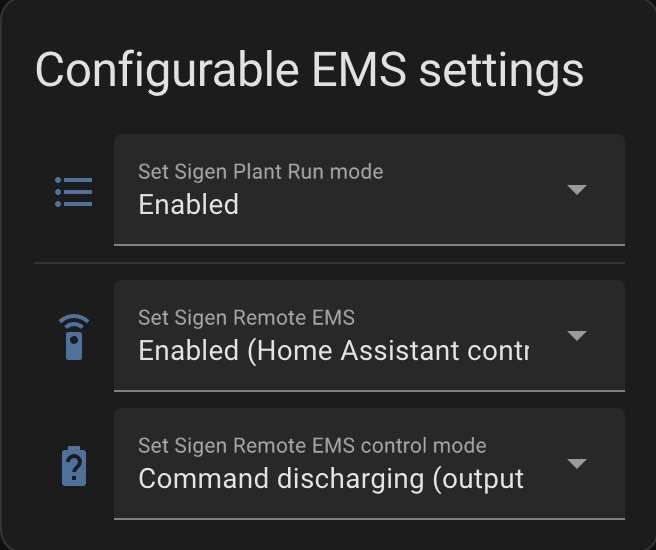Click the 'Configurable EMS settings' card title
This screenshot has width=656, height=550.
[309, 70]
